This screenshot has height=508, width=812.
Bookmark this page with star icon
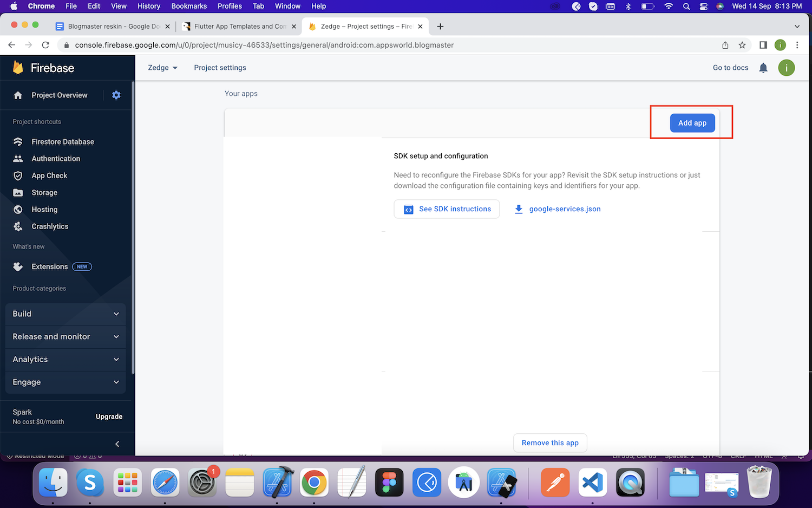742,45
